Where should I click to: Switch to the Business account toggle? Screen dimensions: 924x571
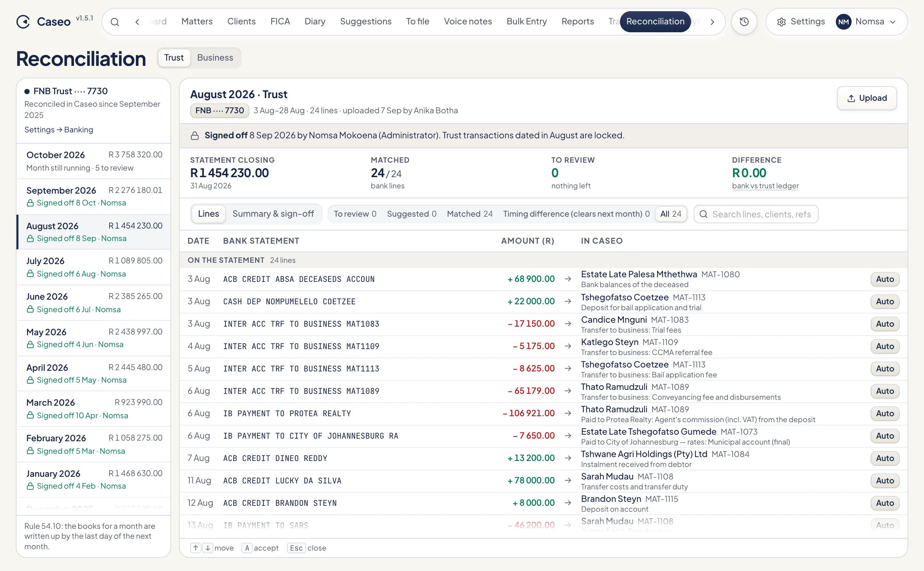coord(215,58)
